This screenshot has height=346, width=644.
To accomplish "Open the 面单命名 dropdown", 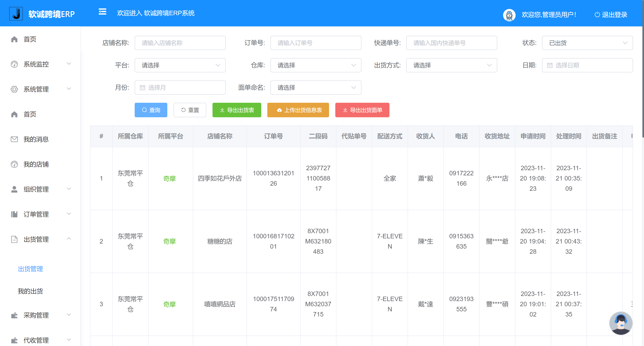I will pos(316,87).
